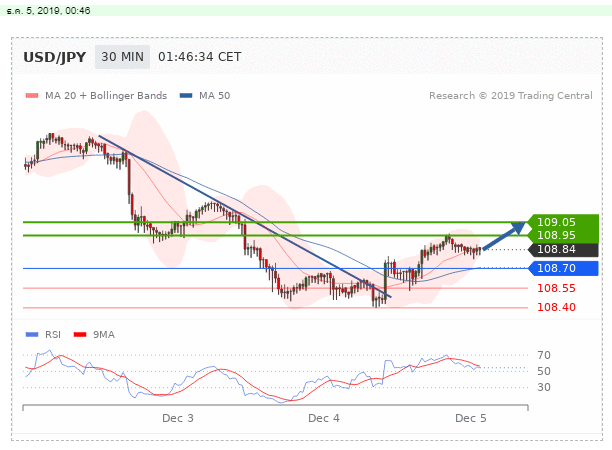Toggle the RSI legend entry
Image resolution: width=612 pixels, height=450 pixels.
point(50,334)
